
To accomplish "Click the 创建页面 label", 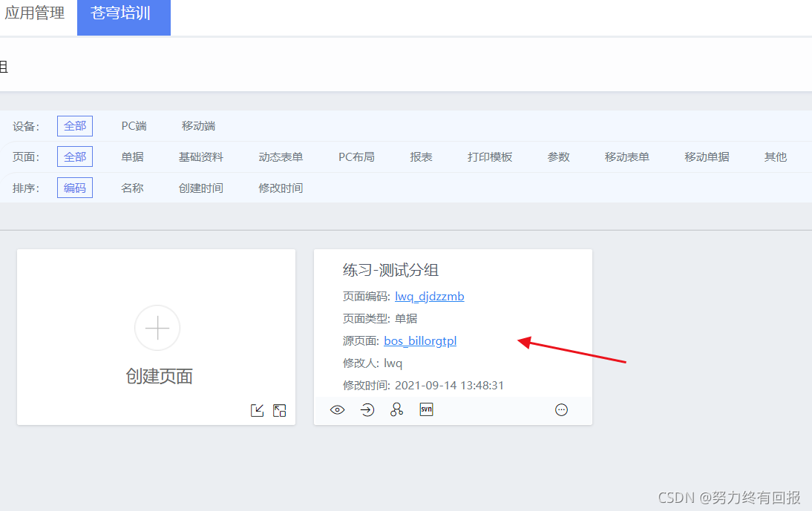I will tap(159, 376).
